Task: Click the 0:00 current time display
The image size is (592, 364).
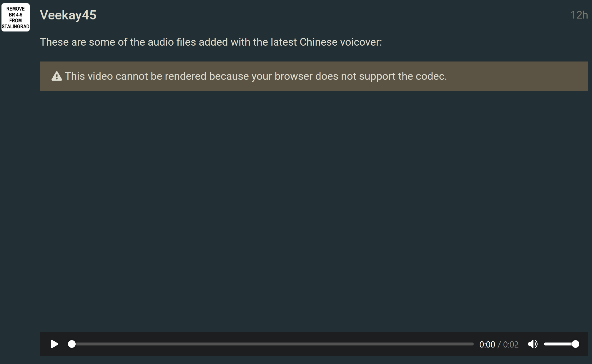Action: coord(487,345)
